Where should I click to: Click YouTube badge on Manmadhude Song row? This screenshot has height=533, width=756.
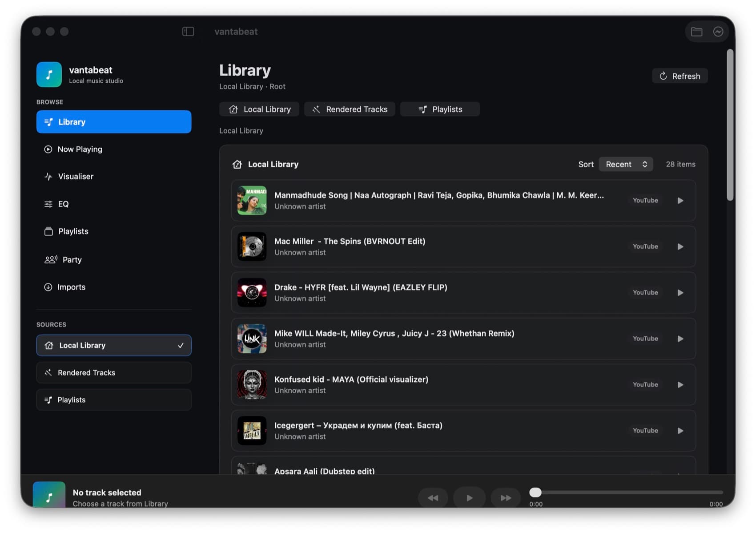pos(645,201)
